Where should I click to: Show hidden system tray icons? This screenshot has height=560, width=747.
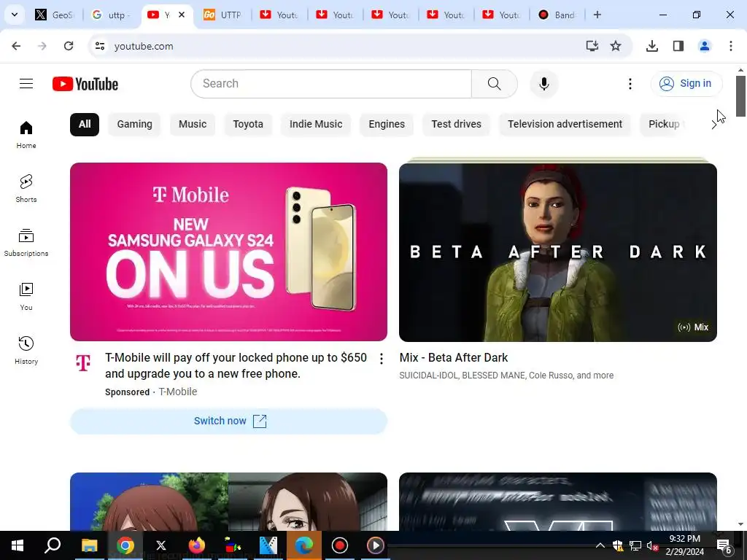click(x=600, y=545)
